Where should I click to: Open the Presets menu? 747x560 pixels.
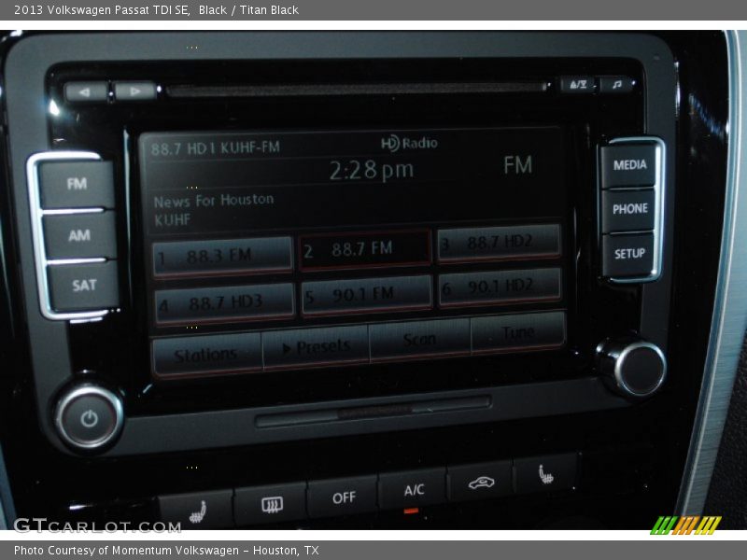[316, 348]
